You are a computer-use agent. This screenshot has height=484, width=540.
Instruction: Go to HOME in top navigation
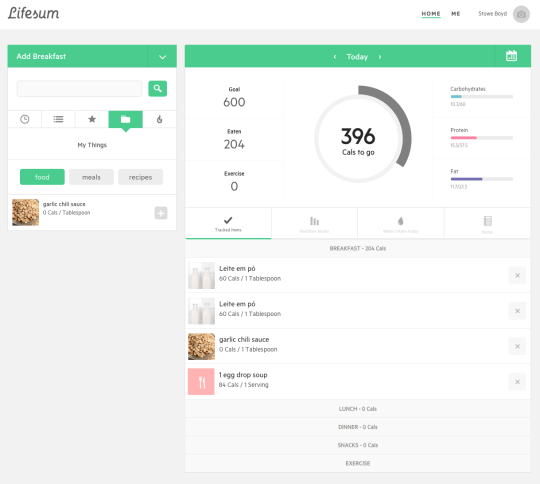pyautogui.click(x=431, y=14)
